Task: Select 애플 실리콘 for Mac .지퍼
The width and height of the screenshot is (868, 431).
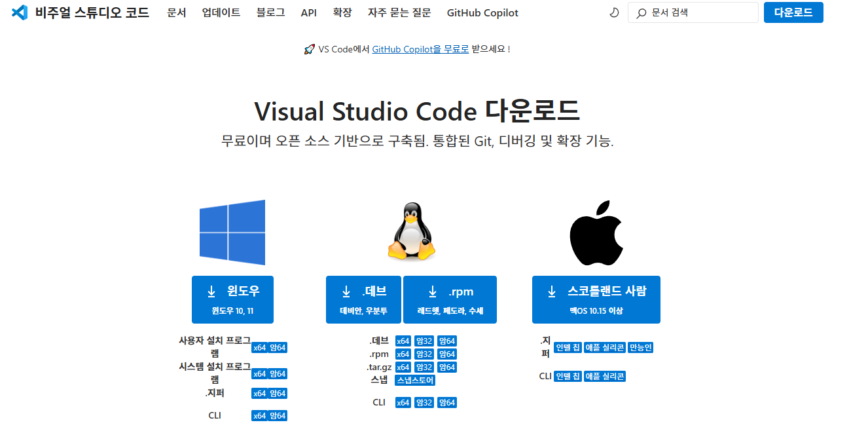Action: tap(605, 347)
